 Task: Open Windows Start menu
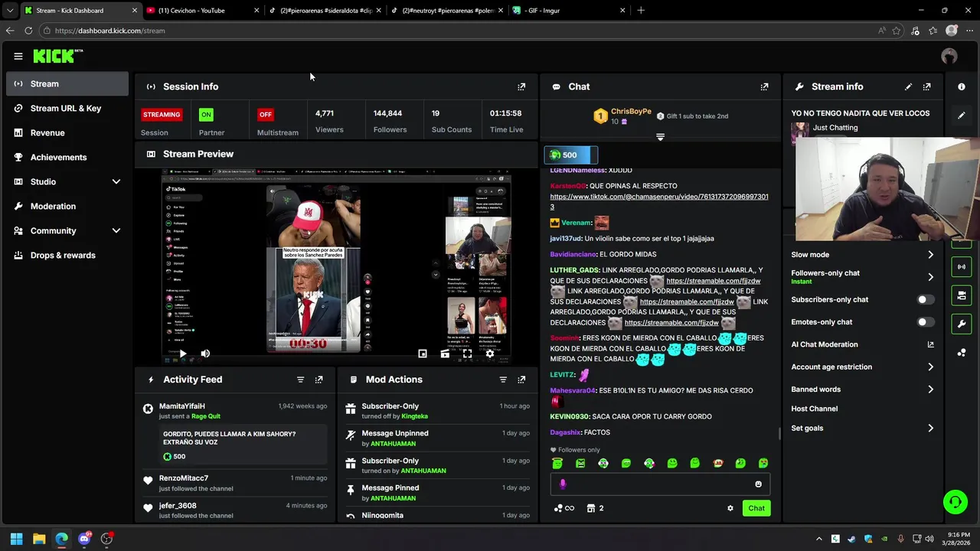click(x=16, y=539)
